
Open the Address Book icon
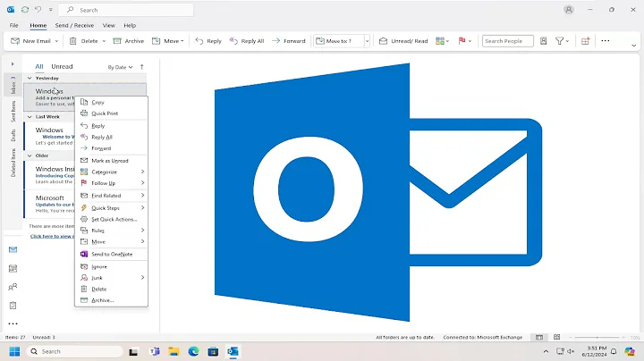(544, 41)
